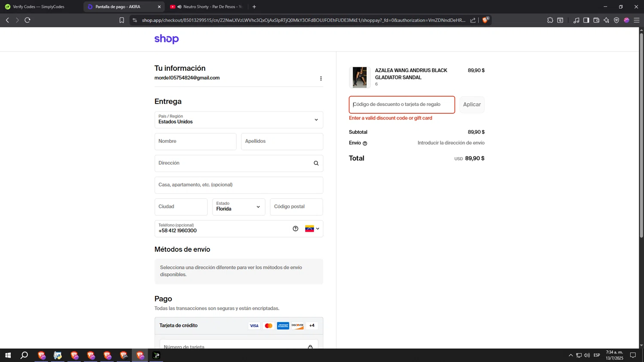Toggle the browser sidebar panel icon

(x=586, y=20)
